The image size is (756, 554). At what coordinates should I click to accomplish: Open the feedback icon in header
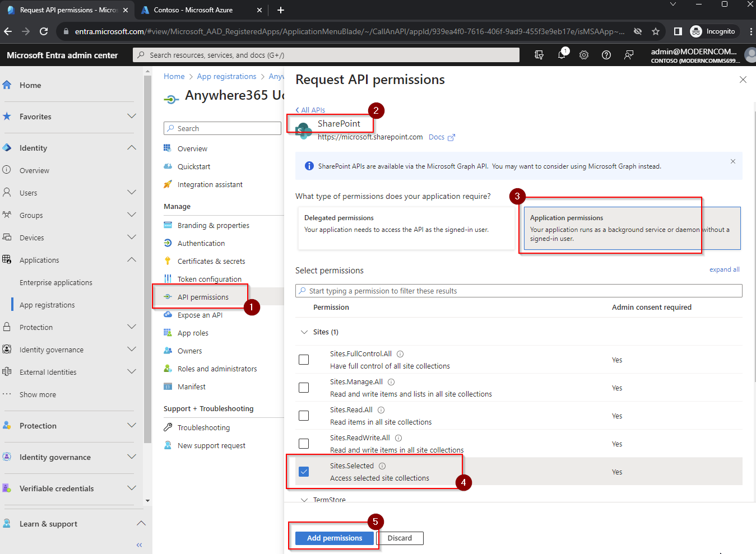[629, 55]
